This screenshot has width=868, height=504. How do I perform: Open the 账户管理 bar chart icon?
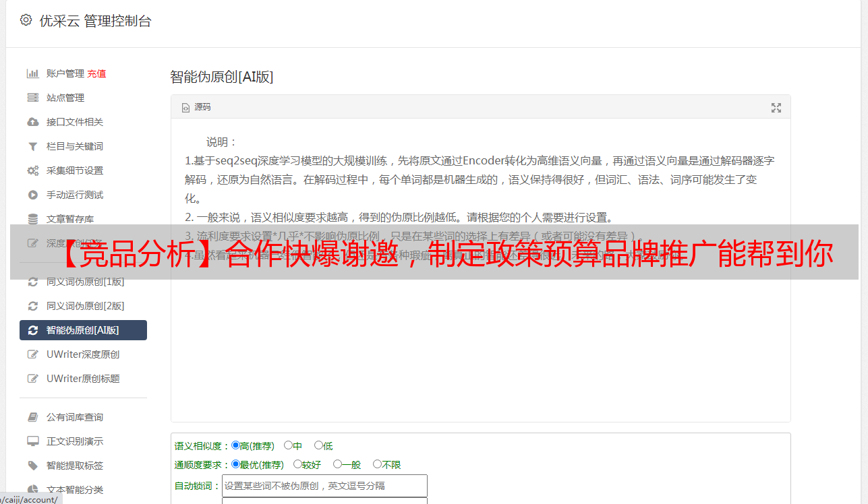coord(32,73)
